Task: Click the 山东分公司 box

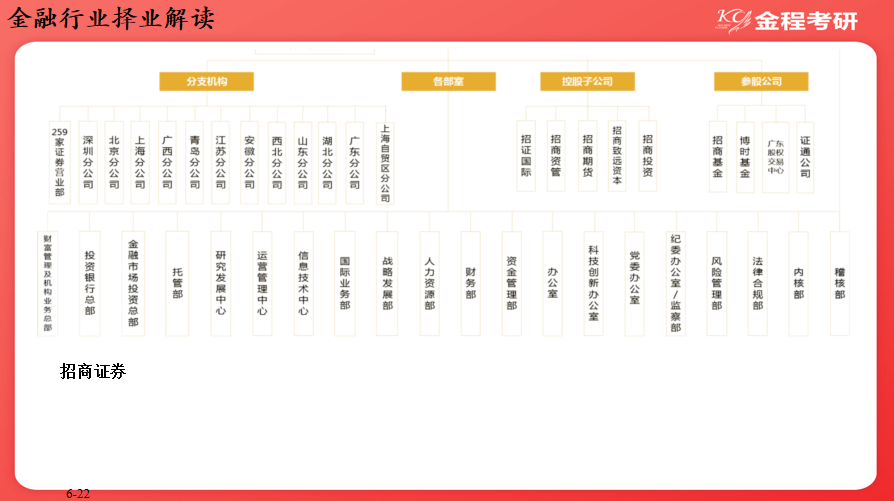Action: click(x=303, y=162)
